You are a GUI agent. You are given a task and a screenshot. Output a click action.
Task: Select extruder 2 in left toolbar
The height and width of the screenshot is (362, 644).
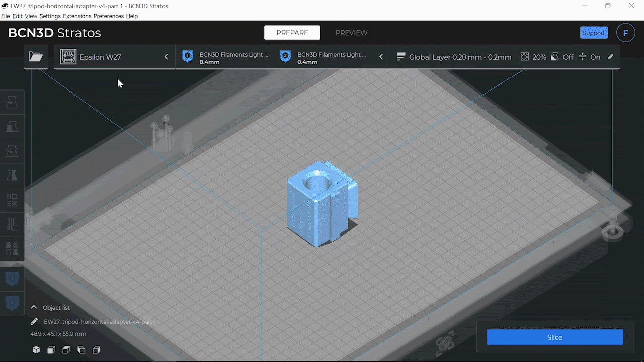(12, 303)
